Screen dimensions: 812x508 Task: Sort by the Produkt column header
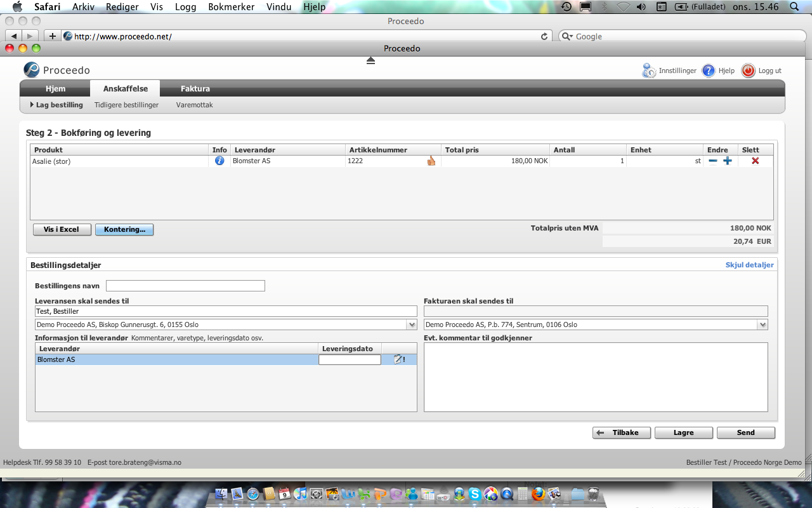pyautogui.click(x=120, y=150)
